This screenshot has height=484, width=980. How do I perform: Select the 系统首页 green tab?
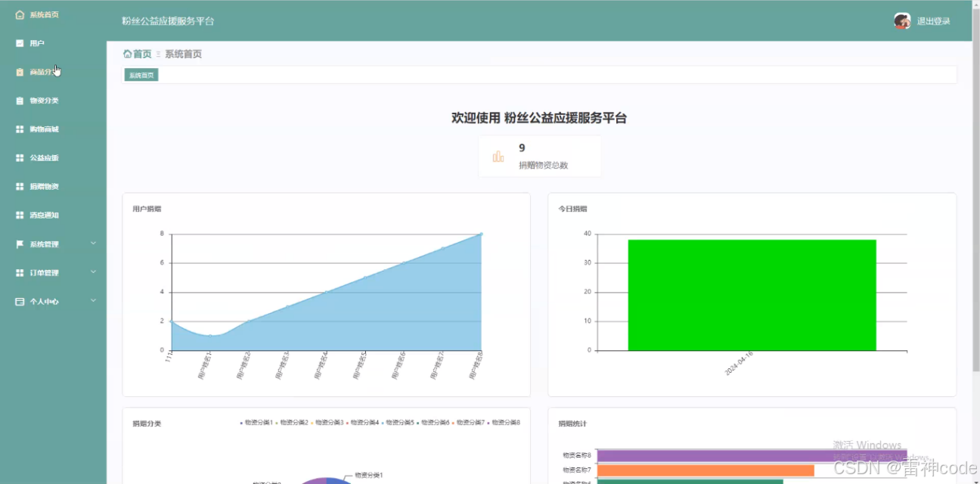pos(141,75)
